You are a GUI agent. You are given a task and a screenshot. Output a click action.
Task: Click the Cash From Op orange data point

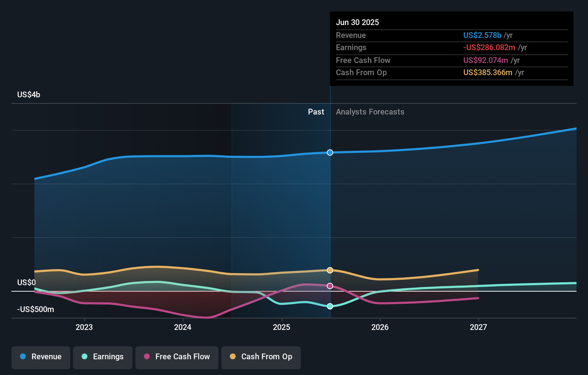click(330, 270)
